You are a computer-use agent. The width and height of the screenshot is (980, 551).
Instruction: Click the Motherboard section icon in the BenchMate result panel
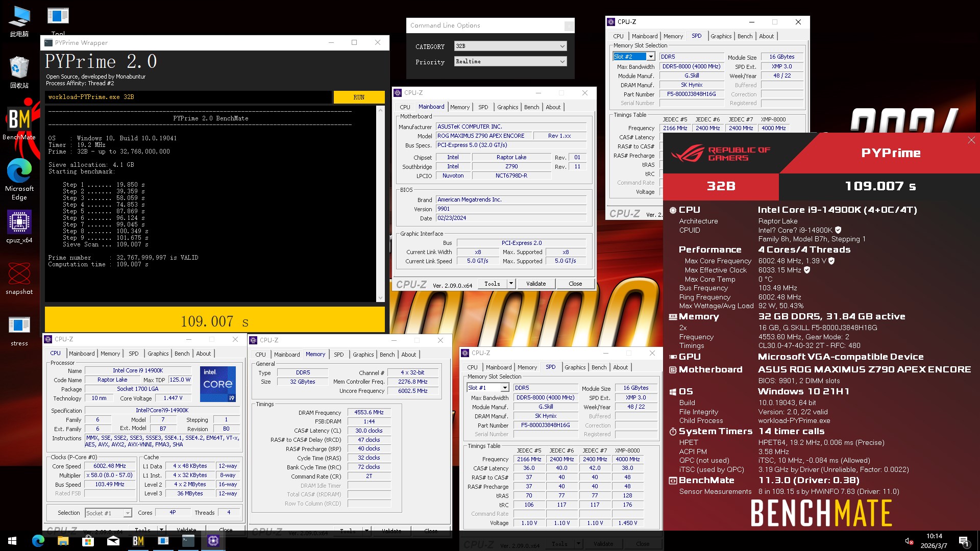point(673,370)
